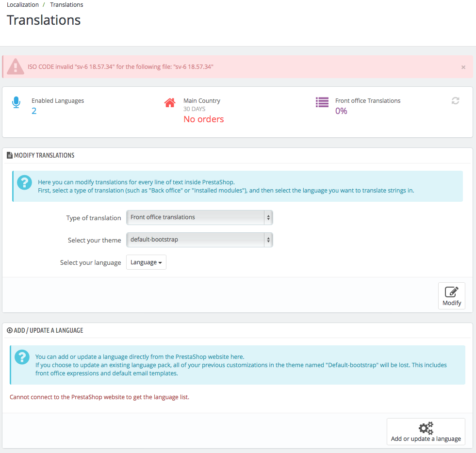
Task: Open the Enabled Languages count 2
Action: click(34, 111)
